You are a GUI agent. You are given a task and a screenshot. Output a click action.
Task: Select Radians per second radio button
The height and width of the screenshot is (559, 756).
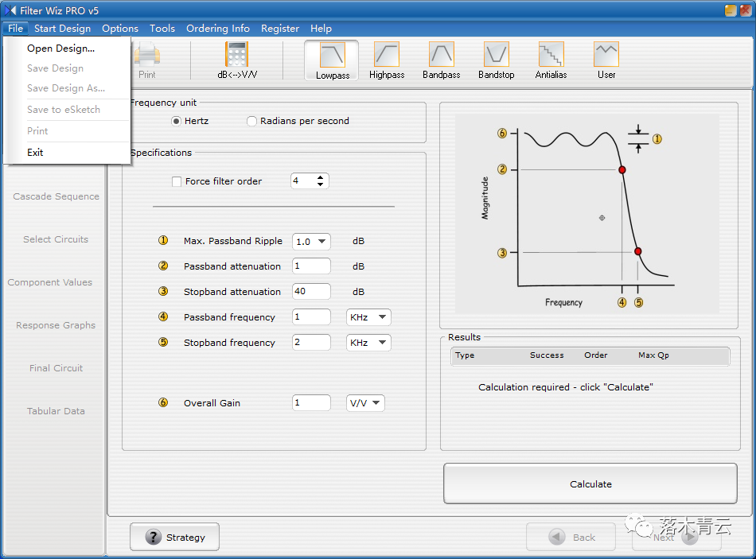(x=251, y=121)
